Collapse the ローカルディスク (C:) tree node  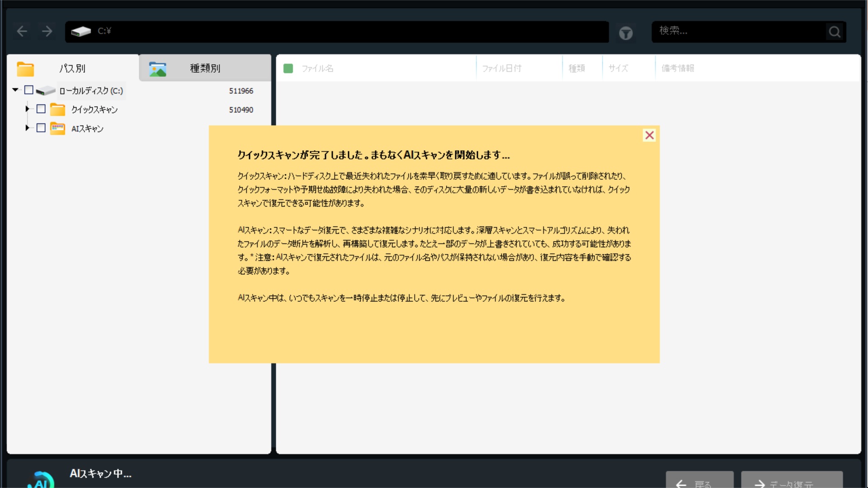click(x=15, y=90)
